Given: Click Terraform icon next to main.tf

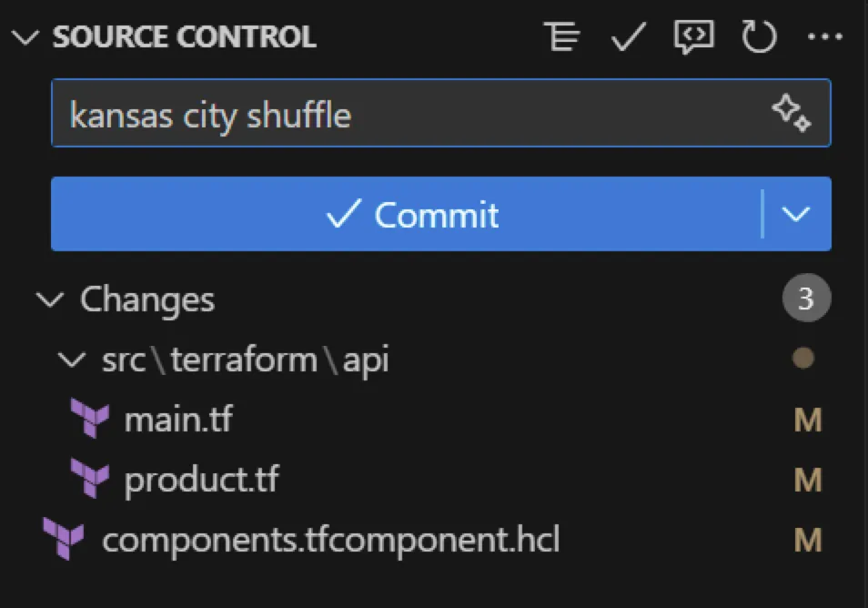Looking at the screenshot, I should 90,420.
